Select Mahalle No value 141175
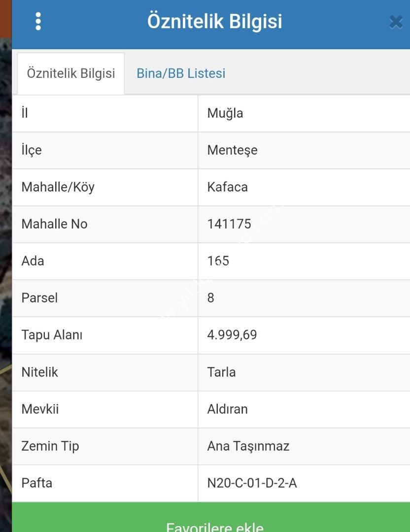 [x=229, y=224]
